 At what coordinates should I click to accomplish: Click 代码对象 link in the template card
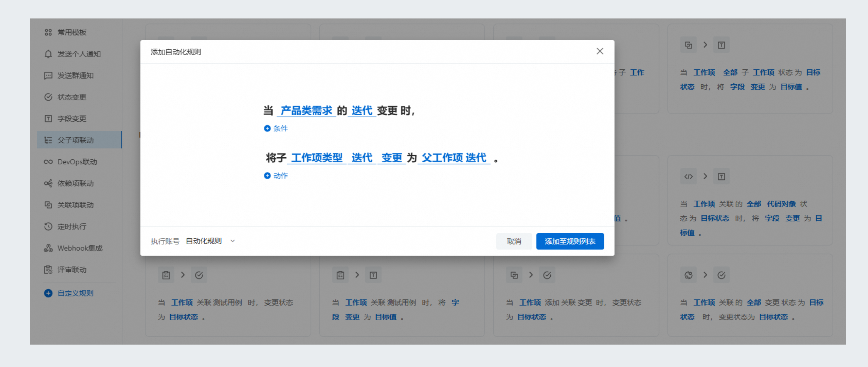pos(781,204)
